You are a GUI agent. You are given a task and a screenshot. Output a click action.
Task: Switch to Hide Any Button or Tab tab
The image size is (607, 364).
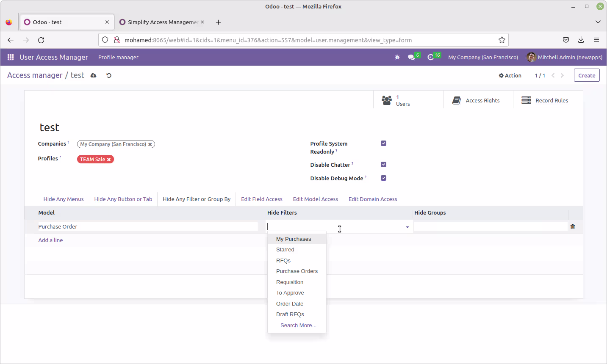[123, 199]
